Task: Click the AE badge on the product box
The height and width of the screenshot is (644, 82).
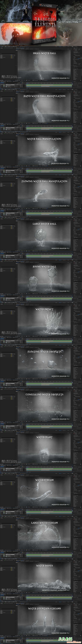Action: click(x=54, y=39)
